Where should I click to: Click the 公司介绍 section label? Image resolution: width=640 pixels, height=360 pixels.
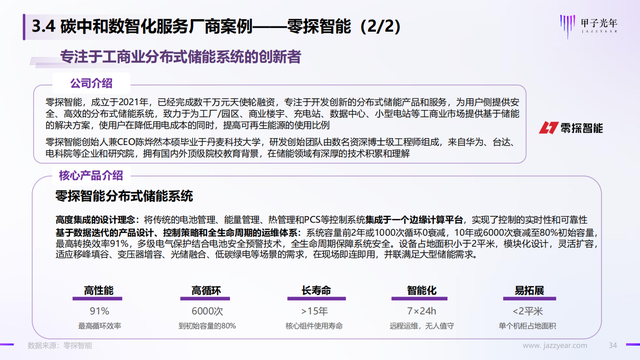tap(91, 83)
